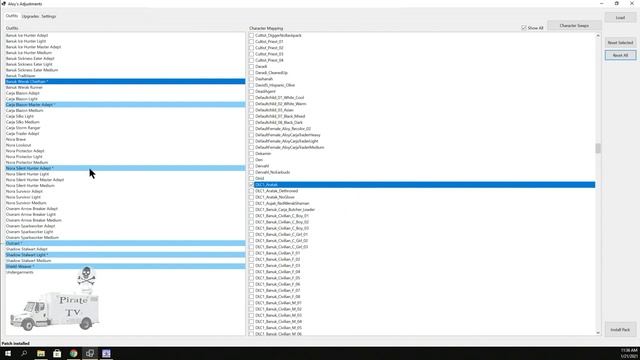Viewport: 640px width, 360px height.
Task: Click the Load button
Action: [x=620, y=18]
